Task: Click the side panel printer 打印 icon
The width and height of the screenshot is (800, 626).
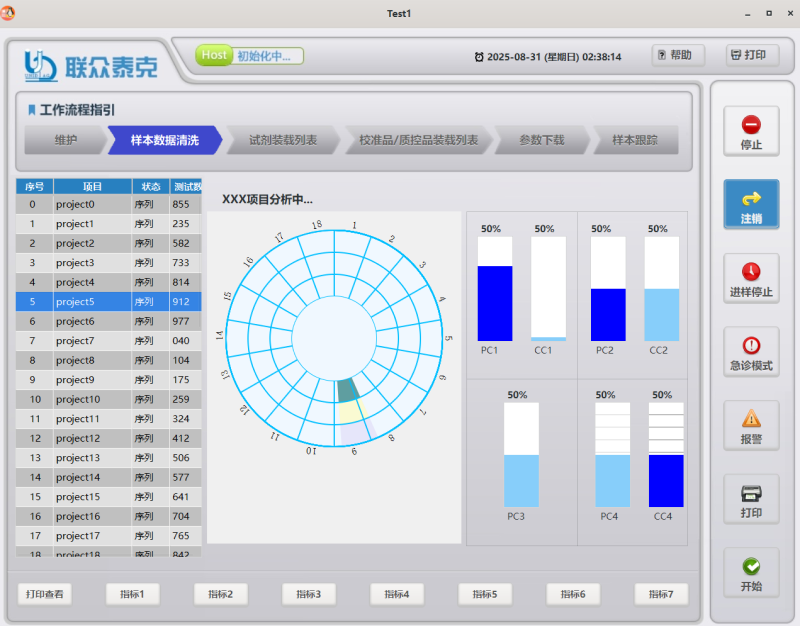Action: 751,493
